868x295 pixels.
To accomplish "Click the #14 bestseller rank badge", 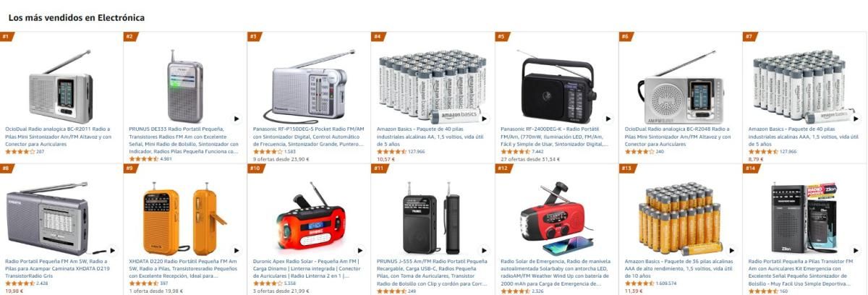I will click(750, 168).
